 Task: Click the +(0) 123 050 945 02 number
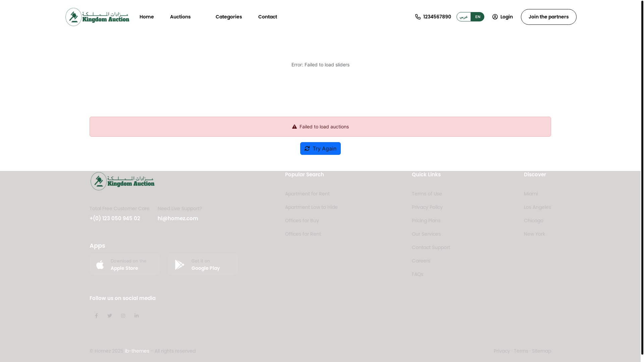pyautogui.click(x=115, y=219)
